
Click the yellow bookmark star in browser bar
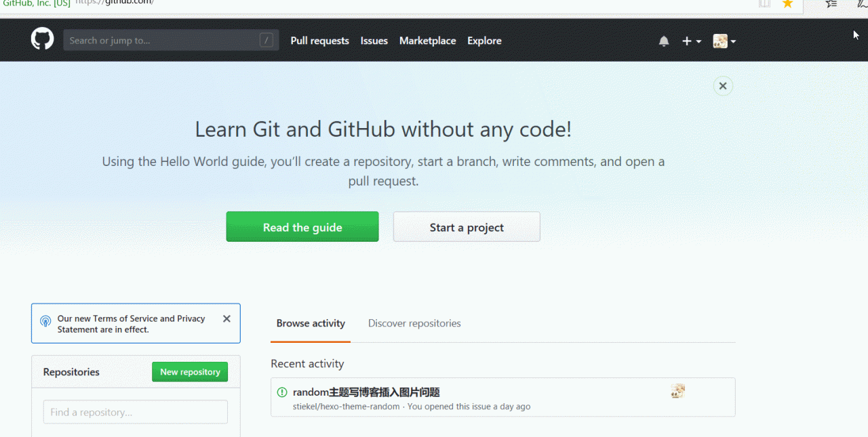(787, 3)
